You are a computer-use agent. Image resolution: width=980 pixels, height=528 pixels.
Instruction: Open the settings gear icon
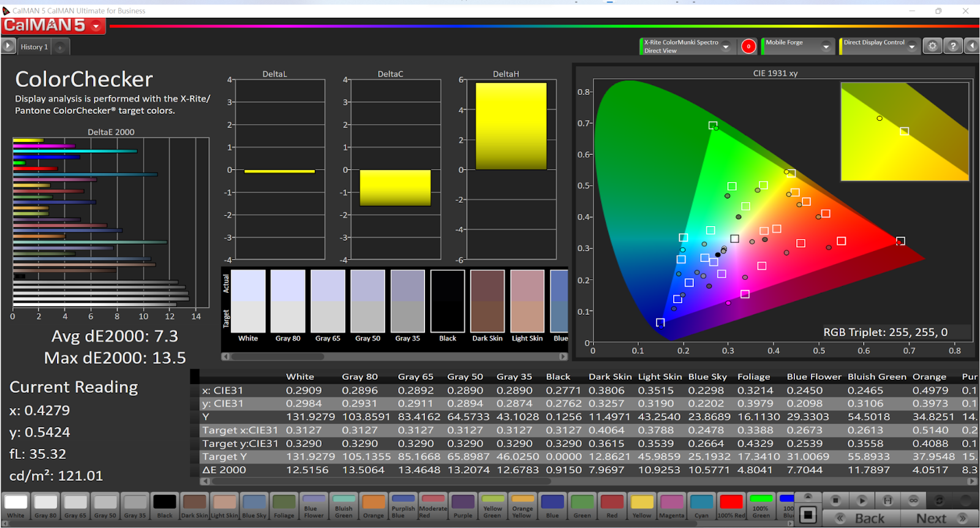(x=932, y=46)
